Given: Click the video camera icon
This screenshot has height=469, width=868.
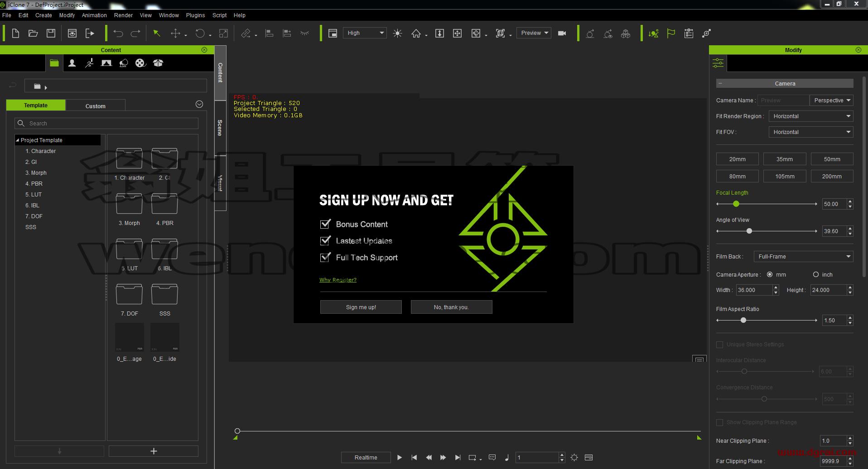Looking at the screenshot, I should coord(562,33).
